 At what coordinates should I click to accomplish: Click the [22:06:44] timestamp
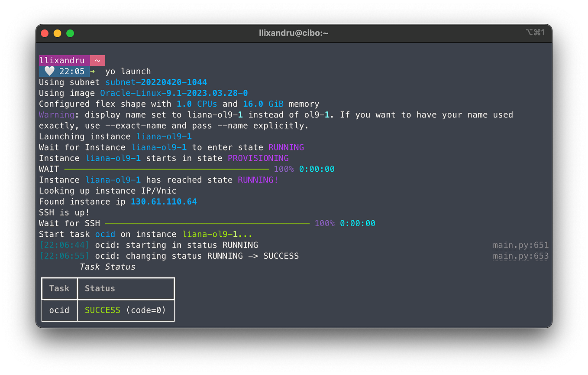coord(64,245)
